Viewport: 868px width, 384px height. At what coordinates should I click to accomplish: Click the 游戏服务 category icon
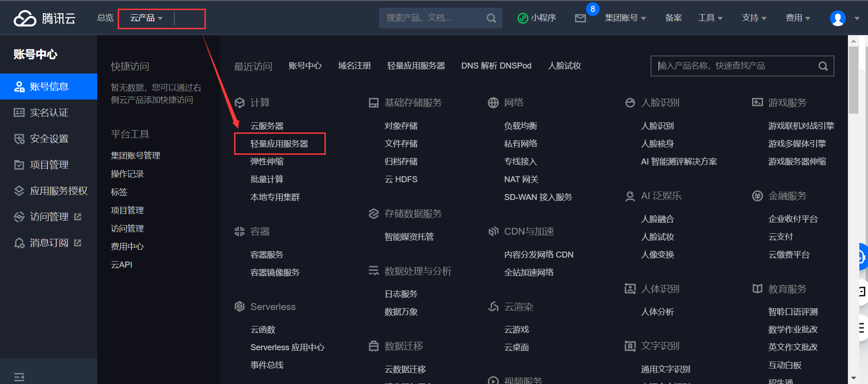pyautogui.click(x=758, y=102)
